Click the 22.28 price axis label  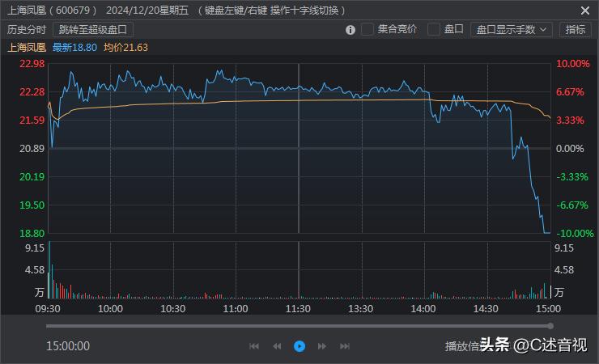(x=32, y=92)
